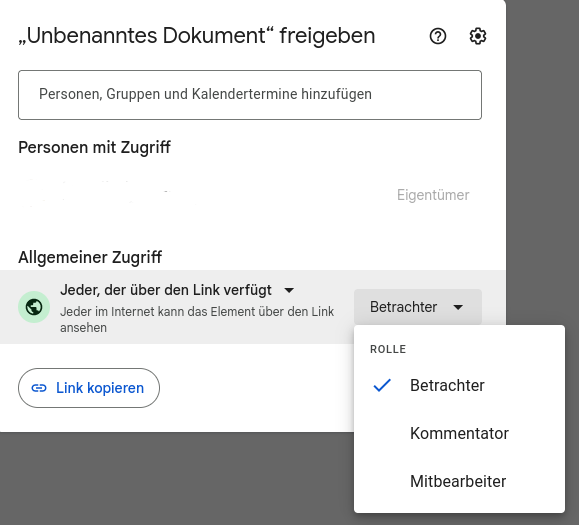The width and height of the screenshot is (579, 525).
Task: Open the help question mark icon
Action: pyautogui.click(x=438, y=36)
